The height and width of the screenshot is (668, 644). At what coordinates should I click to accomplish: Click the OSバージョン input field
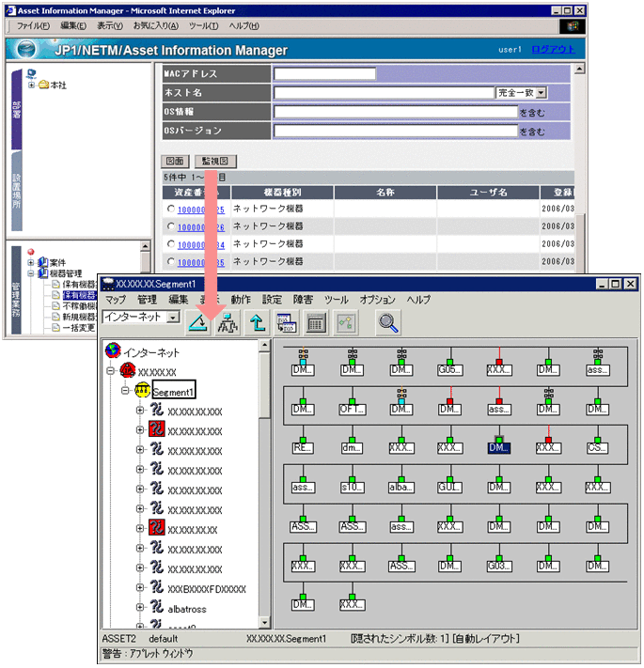pos(396,131)
